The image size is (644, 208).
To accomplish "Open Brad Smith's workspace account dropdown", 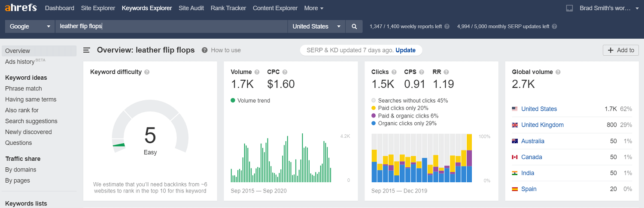I will [609, 8].
